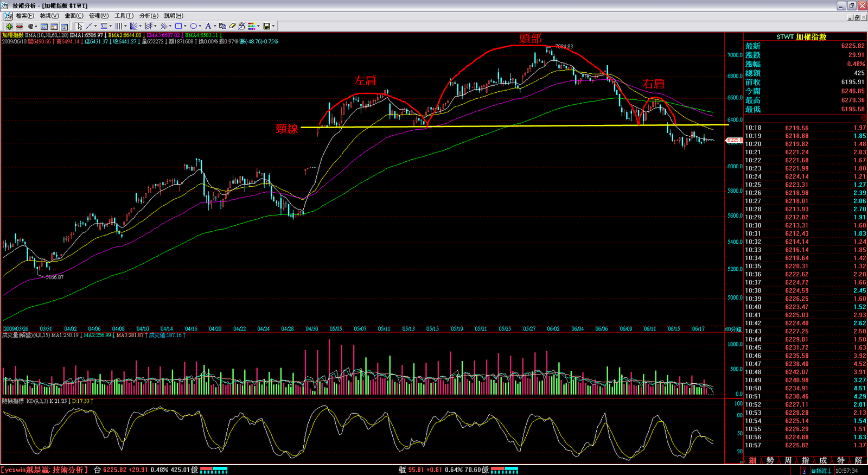The image size is (868, 475).
Task: Select the ellipse drawing tool
Action: pyautogui.click(x=194, y=26)
